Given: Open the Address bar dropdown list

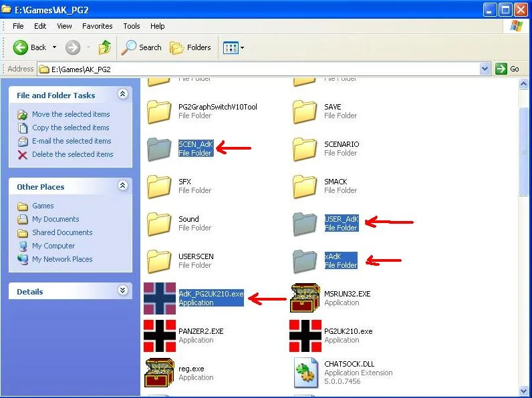Looking at the screenshot, I should click(x=485, y=69).
